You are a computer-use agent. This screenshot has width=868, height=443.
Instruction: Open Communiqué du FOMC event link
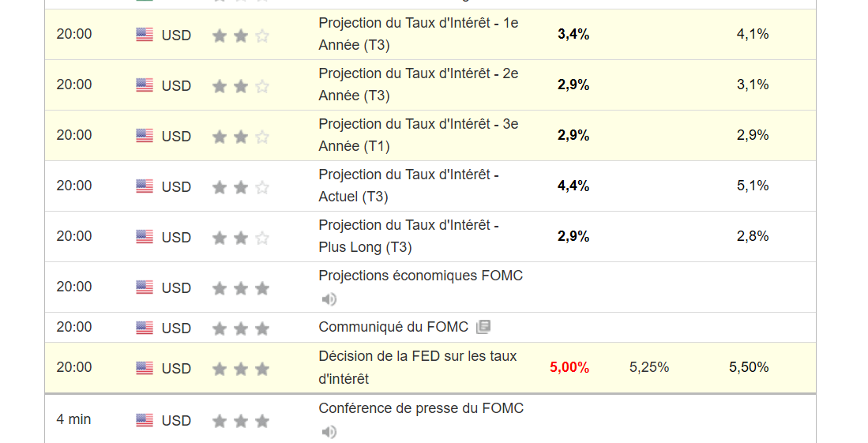point(393,327)
